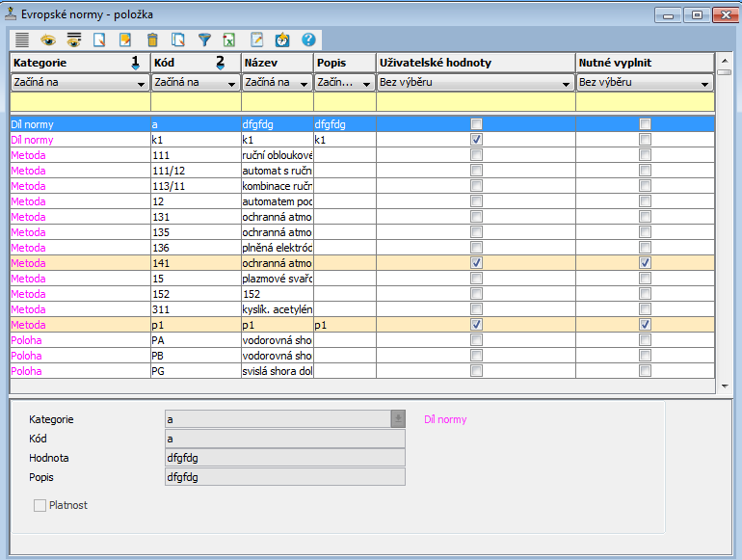Click the scroll down arrow of the table scrollbar
Image resolution: width=742 pixels, height=560 pixels.
pos(725,386)
